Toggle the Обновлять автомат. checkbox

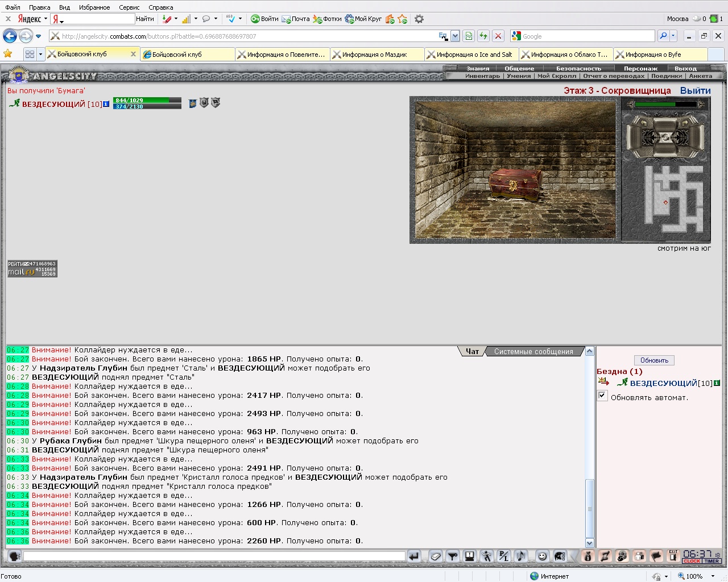click(602, 396)
